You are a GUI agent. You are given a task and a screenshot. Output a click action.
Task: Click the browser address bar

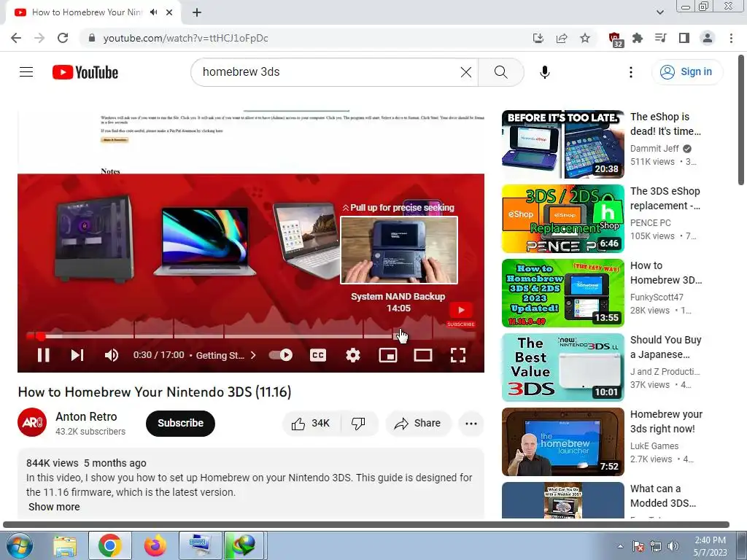click(x=305, y=38)
